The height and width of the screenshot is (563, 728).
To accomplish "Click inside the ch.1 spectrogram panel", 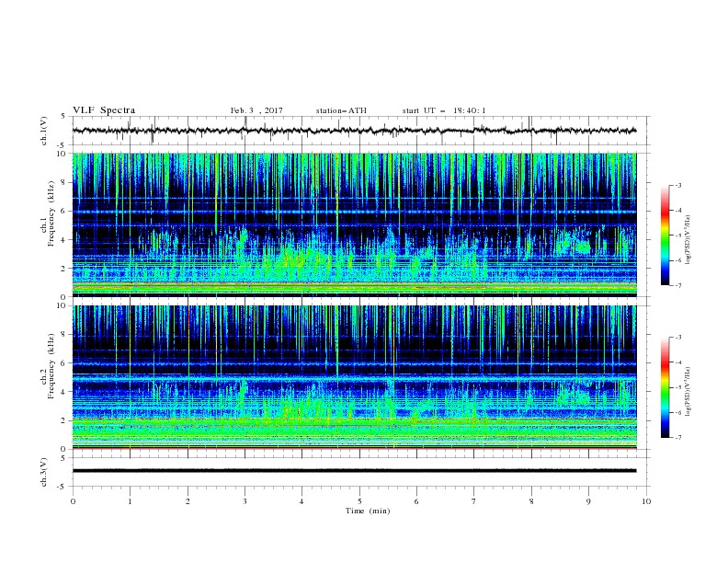I will click(x=354, y=224).
